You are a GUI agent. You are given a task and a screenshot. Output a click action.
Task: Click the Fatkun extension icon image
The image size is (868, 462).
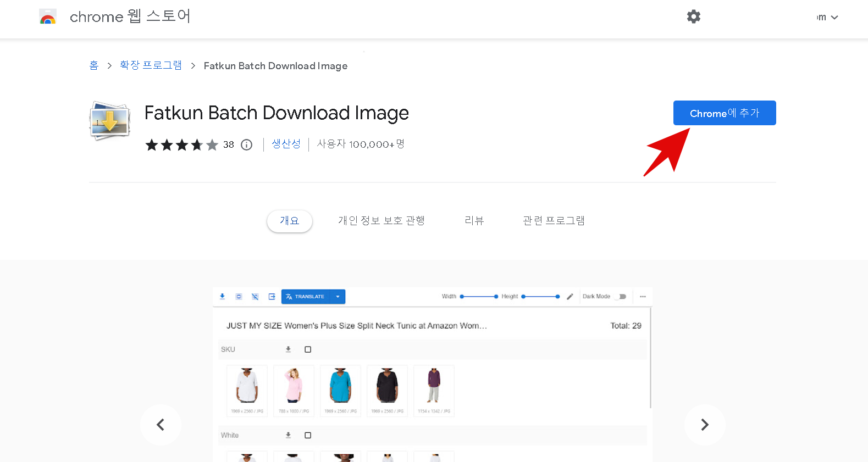[x=110, y=121]
